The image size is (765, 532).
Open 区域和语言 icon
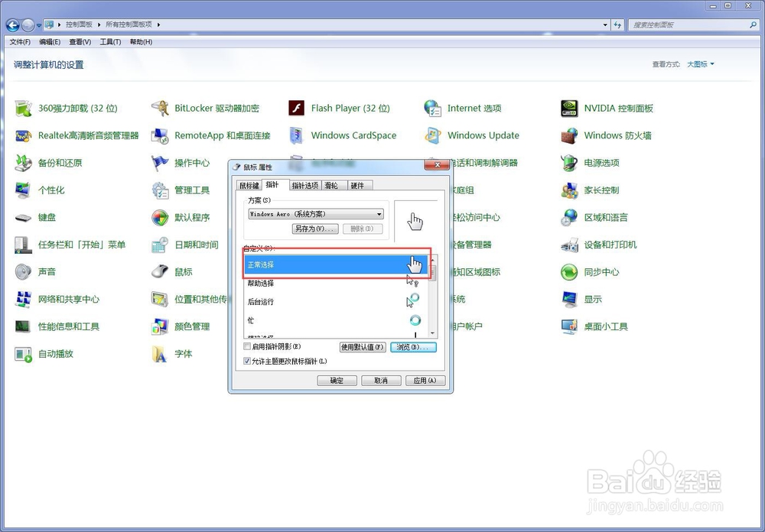(569, 218)
